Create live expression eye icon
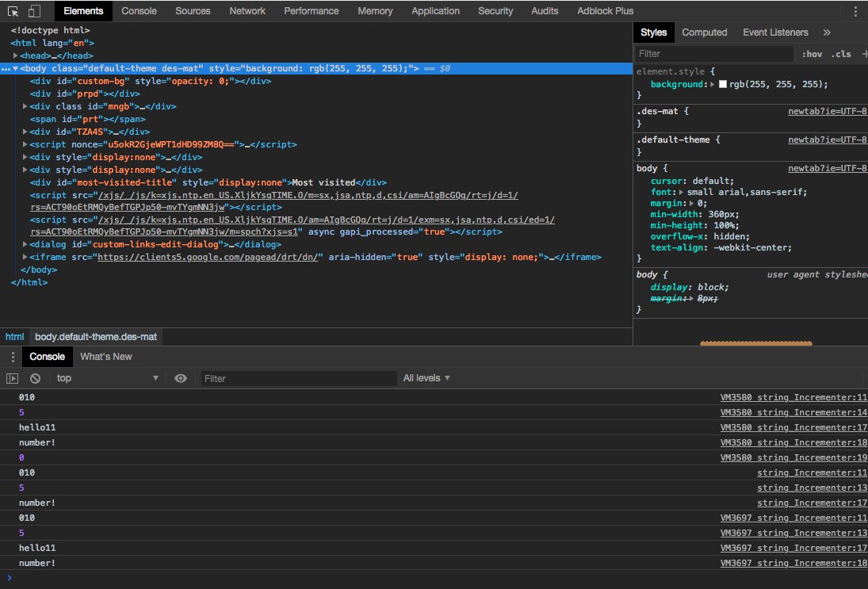This screenshot has height=589, width=868. (x=181, y=379)
